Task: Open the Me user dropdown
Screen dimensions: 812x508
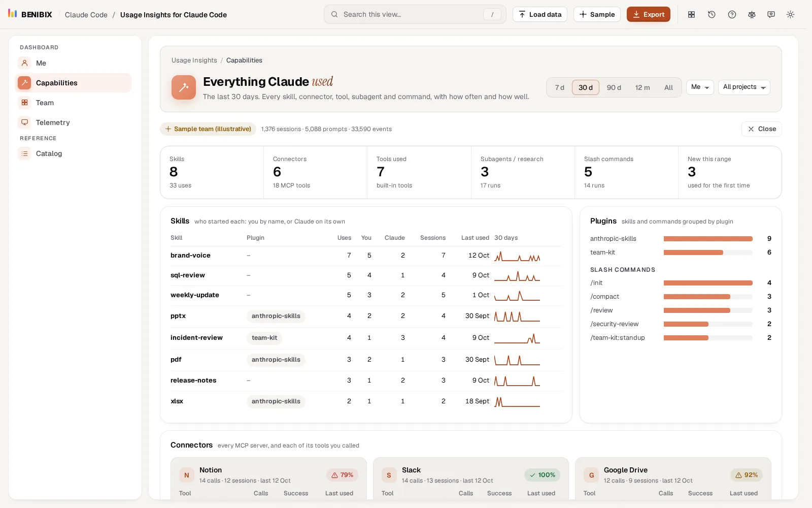Action: click(700, 87)
